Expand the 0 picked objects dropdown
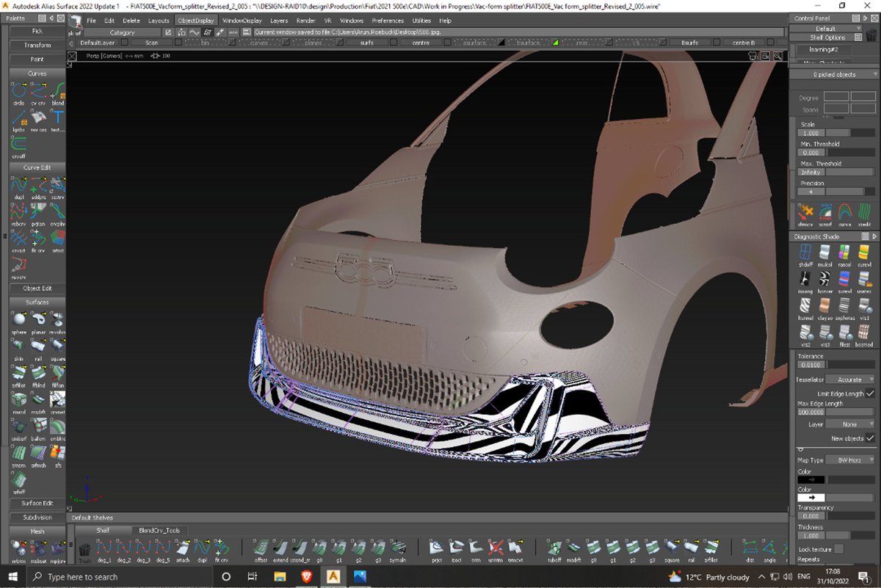Screen dimensions: 881x588 coord(834,75)
